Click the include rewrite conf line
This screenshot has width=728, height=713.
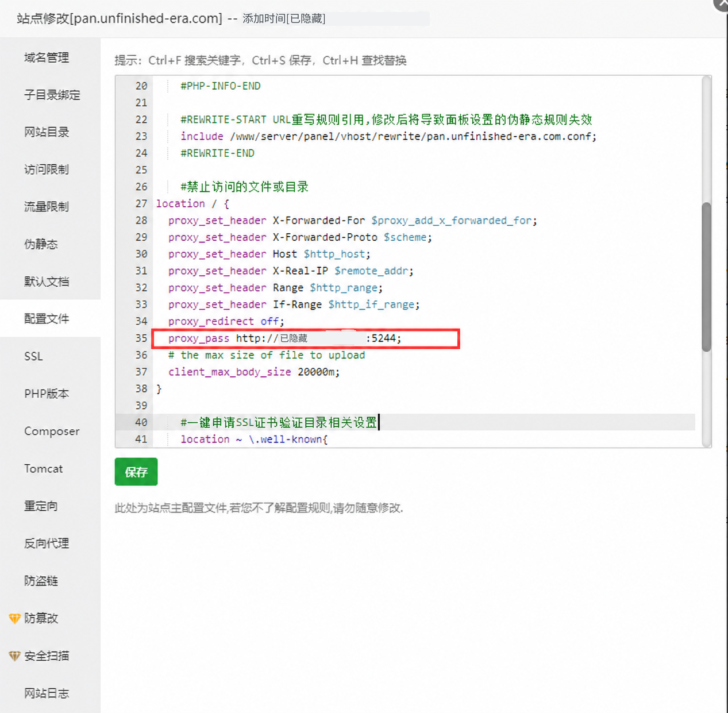388,136
